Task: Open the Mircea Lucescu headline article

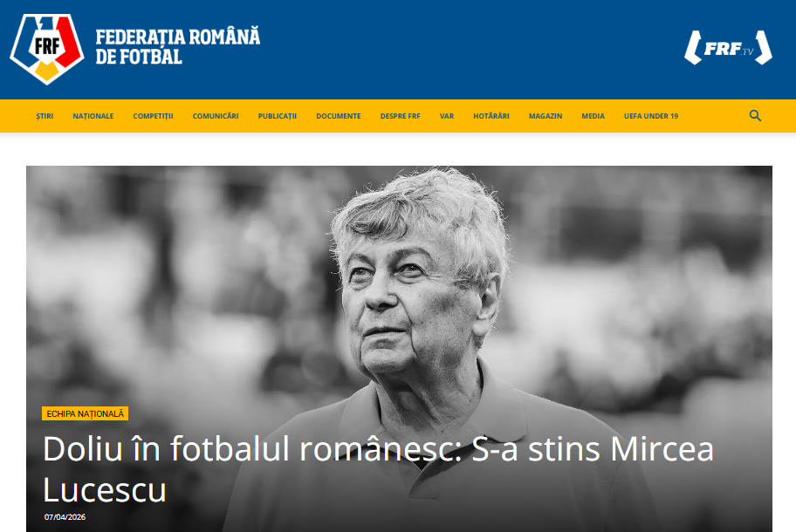Action: click(378, 469)
